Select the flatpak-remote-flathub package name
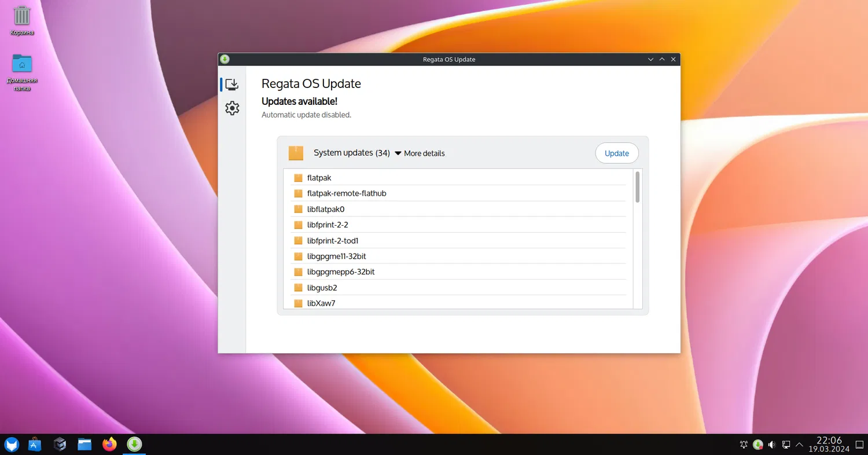 tap(347, 193)
